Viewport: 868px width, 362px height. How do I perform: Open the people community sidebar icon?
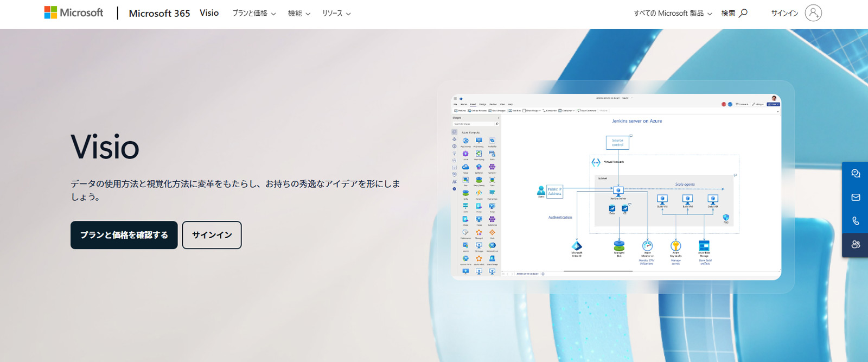pos(856,245)
